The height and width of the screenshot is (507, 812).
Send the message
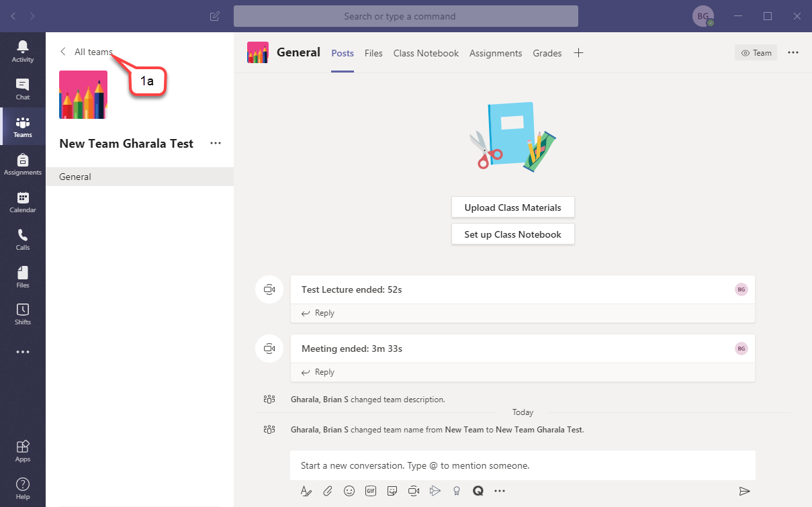click(744, 491)
